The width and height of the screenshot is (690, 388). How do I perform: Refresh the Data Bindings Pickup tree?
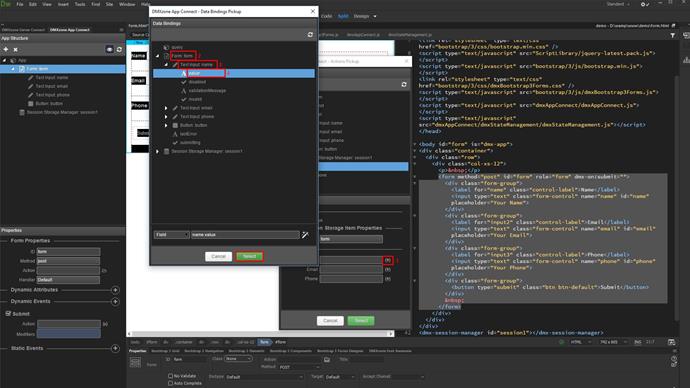[310, 35]
